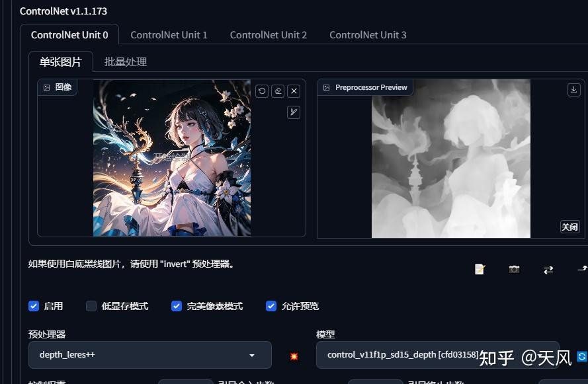Image resolution: width=588 pixels, height=384 pixels.
Task: Enable webcam input with the camera icon
Action: pos(514,269)
